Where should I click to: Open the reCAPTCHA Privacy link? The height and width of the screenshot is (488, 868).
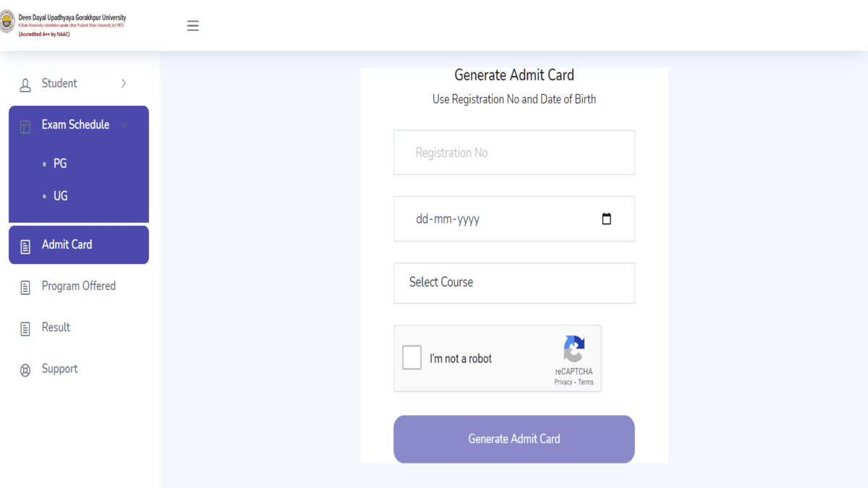pyautogui.click(x=563, y=382)
